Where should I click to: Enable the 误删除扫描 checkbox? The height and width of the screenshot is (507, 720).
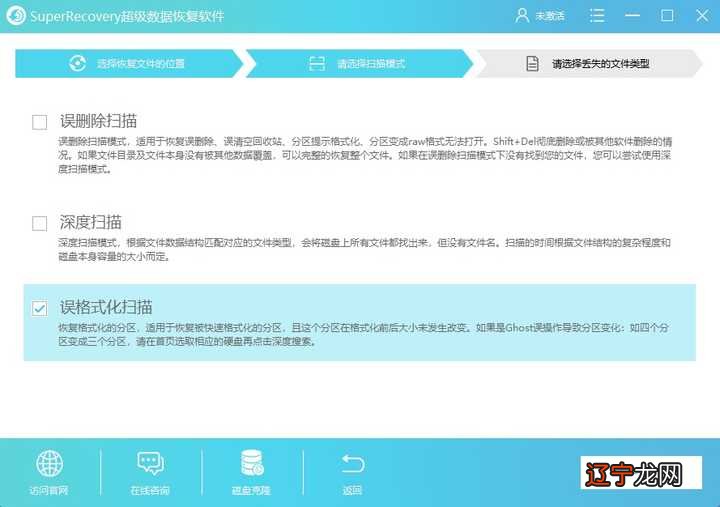(39, 122)
